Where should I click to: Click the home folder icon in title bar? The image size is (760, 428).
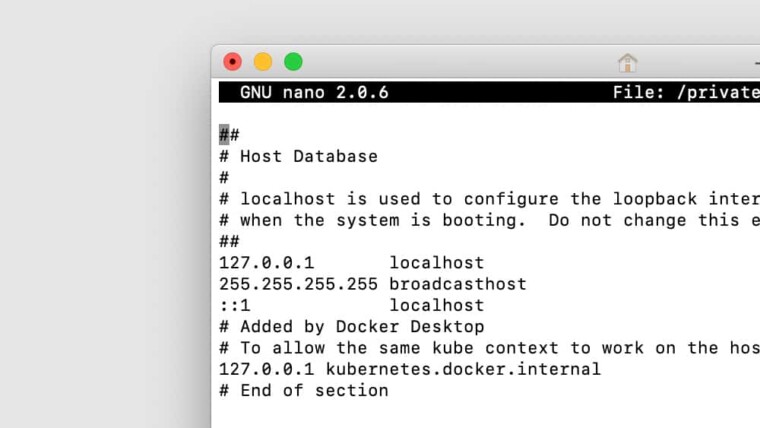tap(627, 63)
